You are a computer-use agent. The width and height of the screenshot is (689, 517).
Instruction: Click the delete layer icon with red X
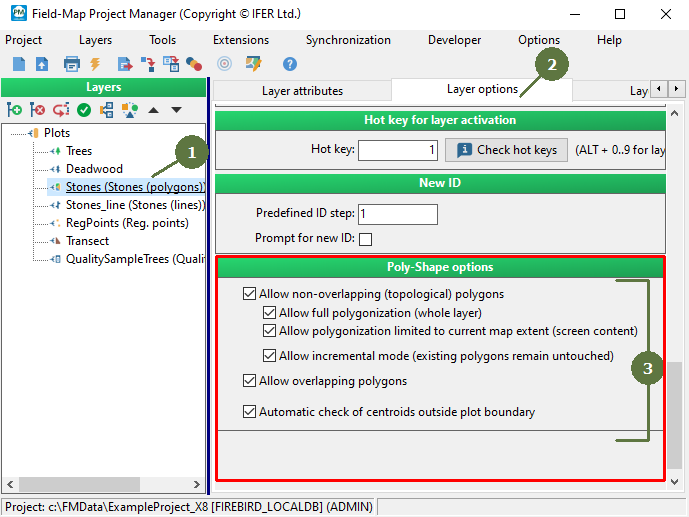38,110
